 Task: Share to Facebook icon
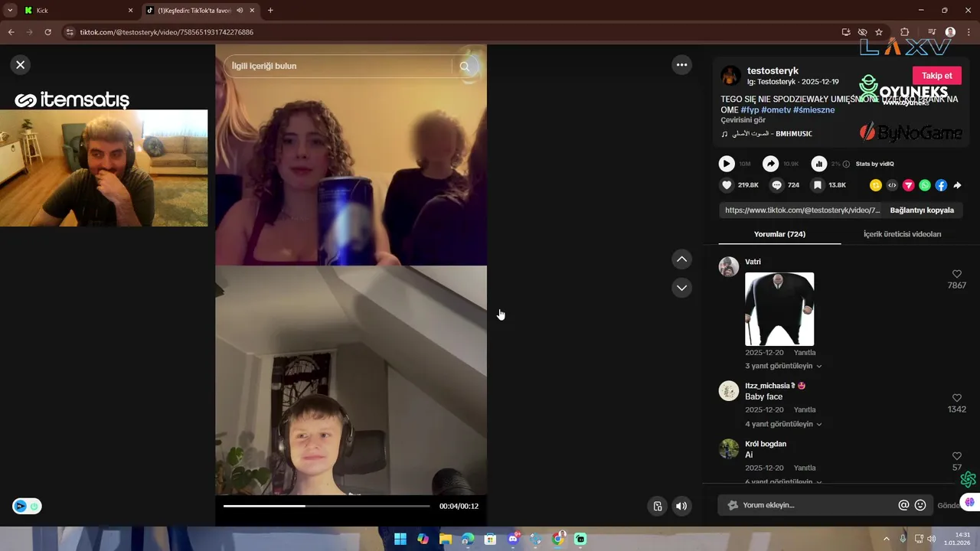pyautogui.click(x=941, y=185)
